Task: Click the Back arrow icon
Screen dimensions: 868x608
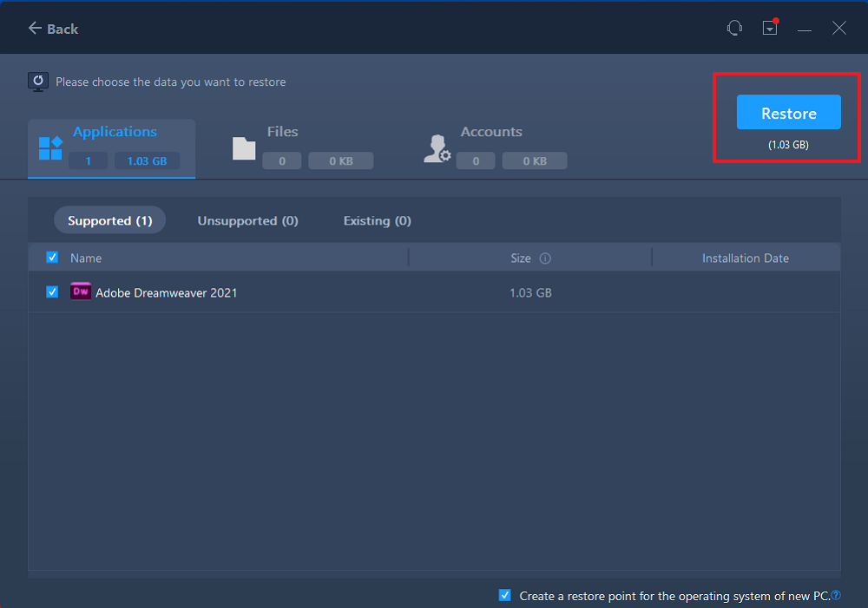Action: (x=35, y=29)
